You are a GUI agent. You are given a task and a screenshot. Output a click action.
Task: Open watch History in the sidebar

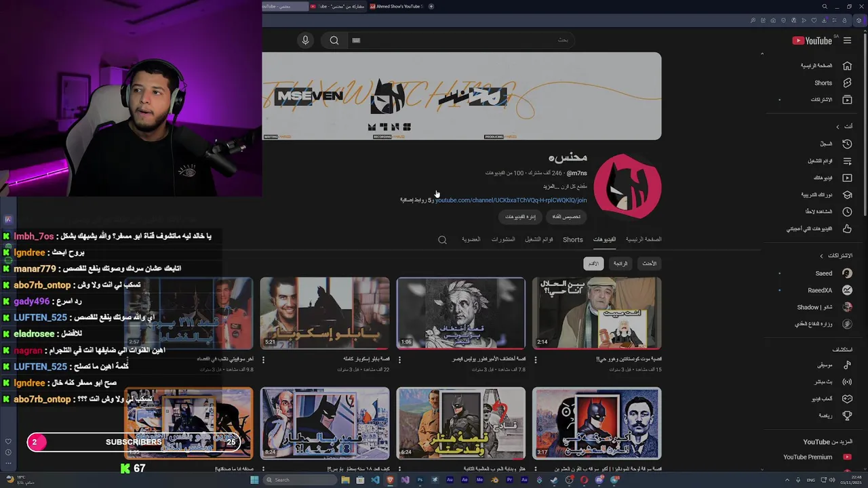pyautogui.click(x=835, y=144)
